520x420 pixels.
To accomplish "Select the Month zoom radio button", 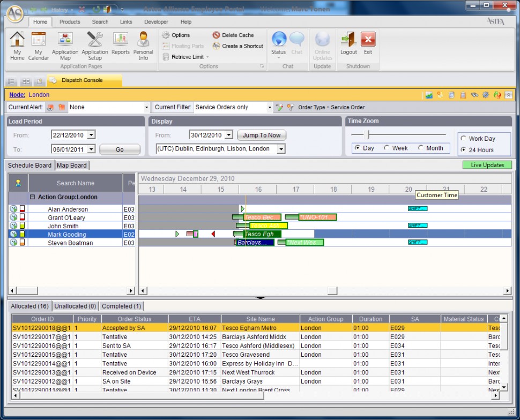I will (421, 148).
